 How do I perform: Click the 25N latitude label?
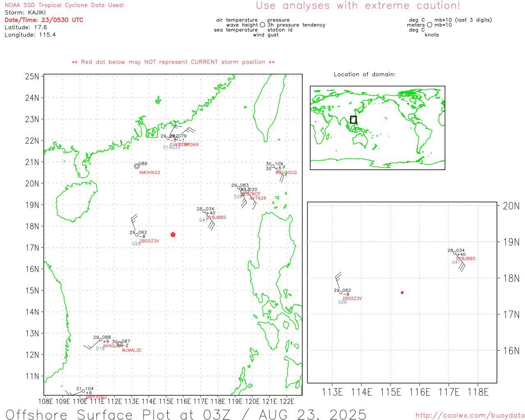[32, 77]
